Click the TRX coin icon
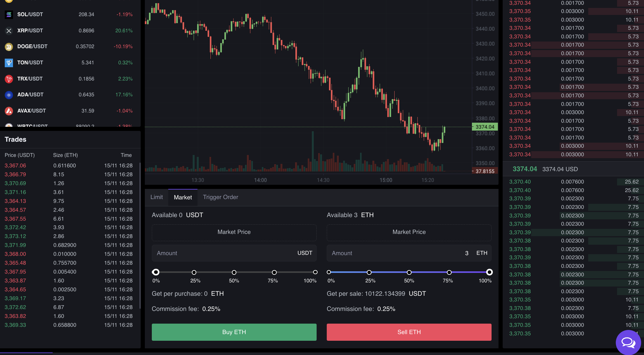Viewport: 644px width, 355px height. pyautogui.click(x=9, y=79)
